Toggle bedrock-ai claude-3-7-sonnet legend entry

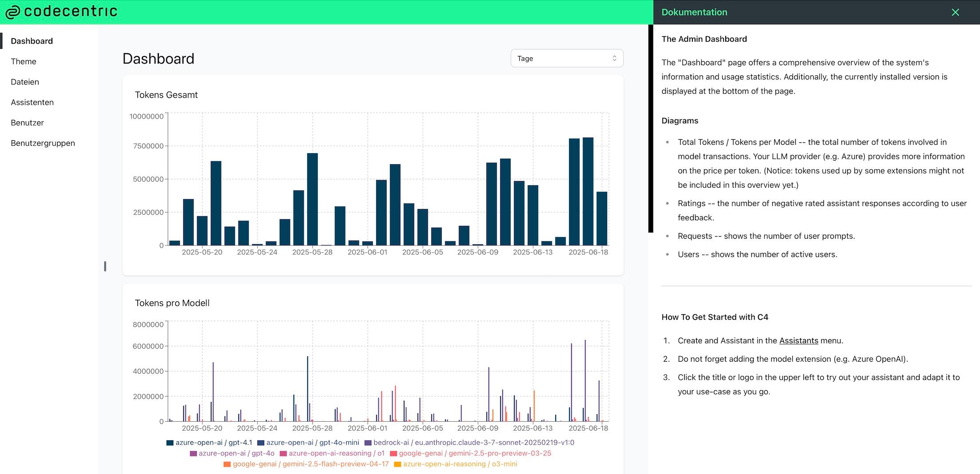(368, 442)
